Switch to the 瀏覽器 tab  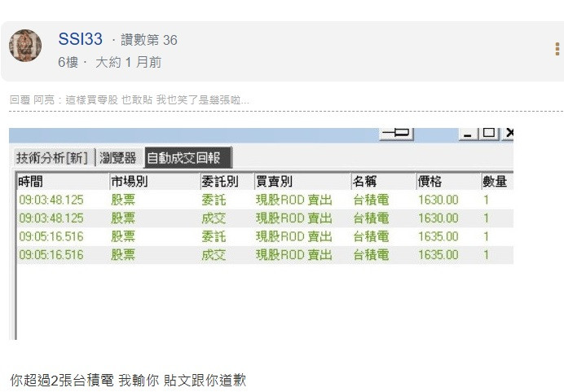(118, 157)
